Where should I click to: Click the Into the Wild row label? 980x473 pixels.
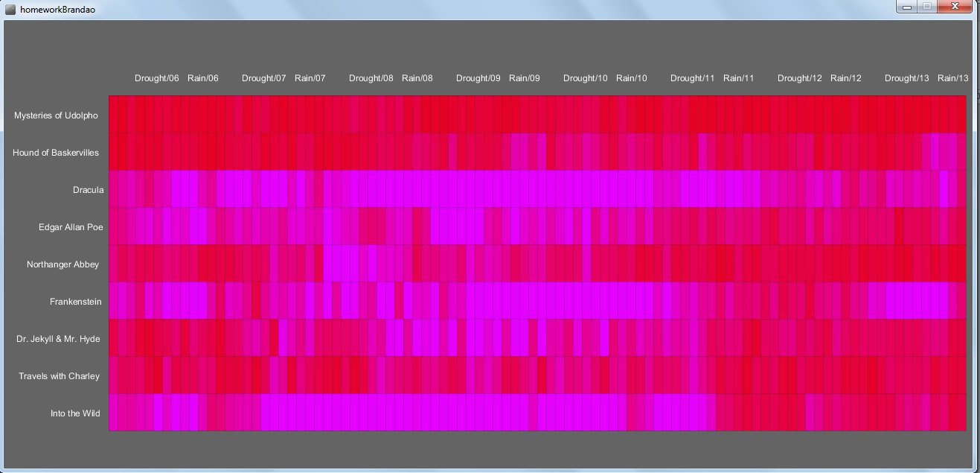click(74, 413)
